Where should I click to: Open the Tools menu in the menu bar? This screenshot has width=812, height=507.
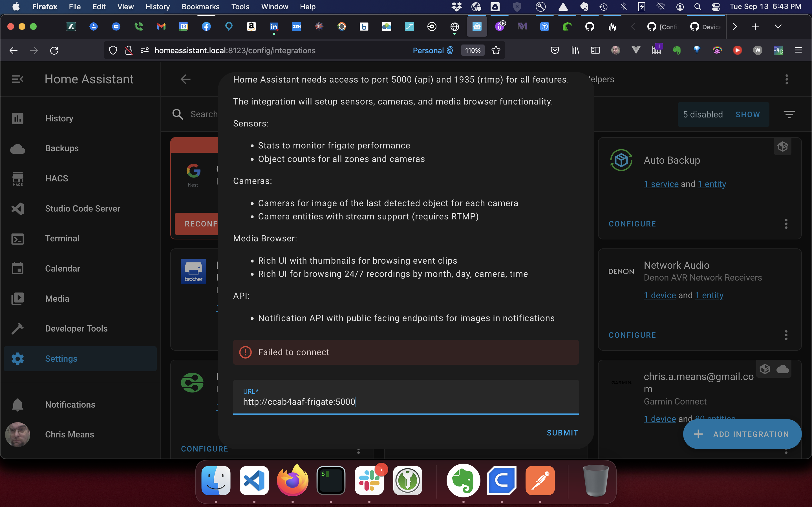pos(240,6)
